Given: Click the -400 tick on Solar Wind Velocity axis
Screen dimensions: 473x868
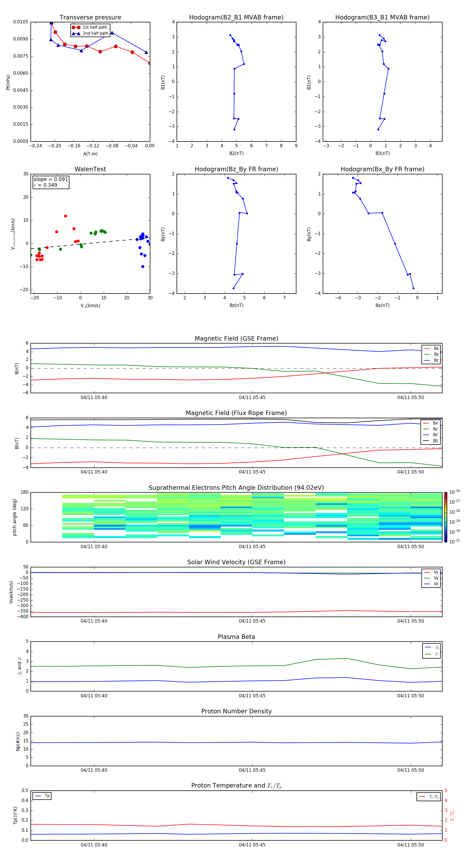Looking at the screenshot, I should pos(23,617).
